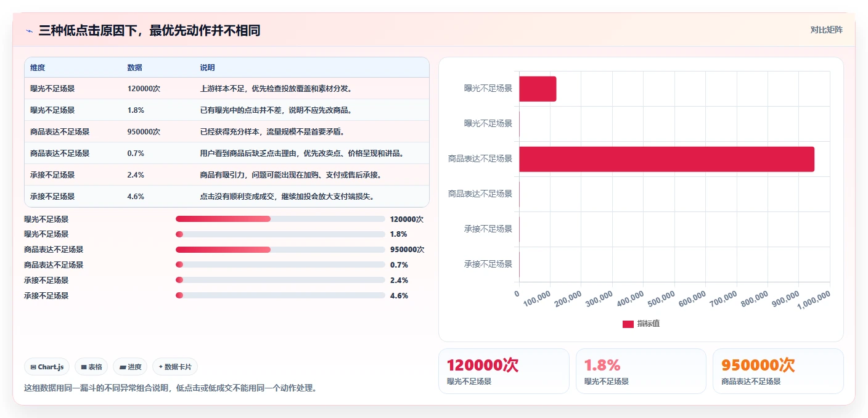The width and height of the screenshot is (868, 418).
Task: Click the 承接不足场景 cell in the 4.6% table row
Action: [x=52, y=197]
